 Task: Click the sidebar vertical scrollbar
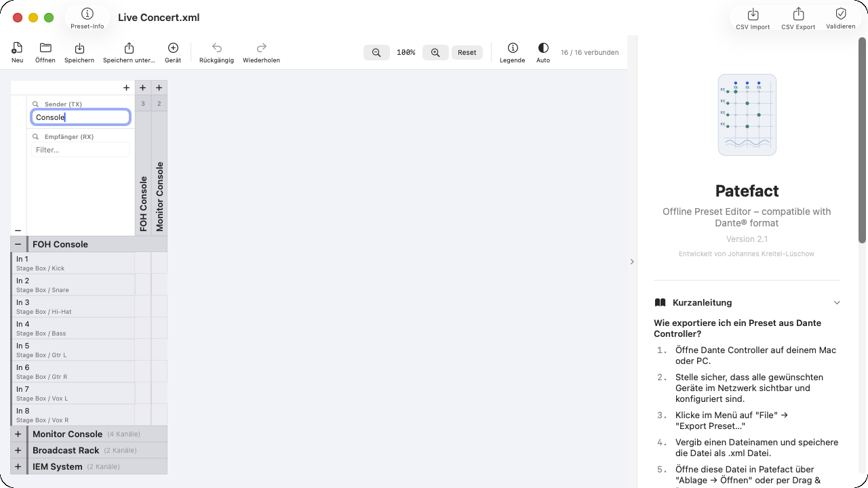(x=863, y=141)
